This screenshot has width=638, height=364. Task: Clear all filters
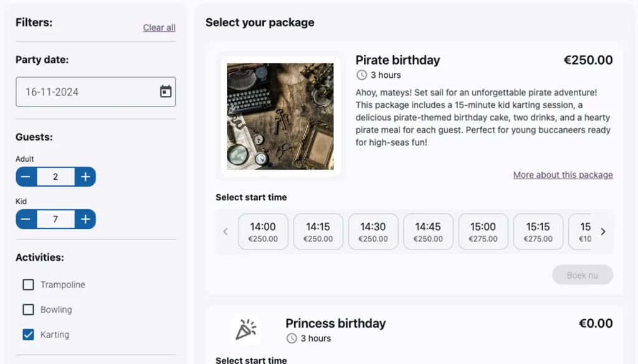pos(159,28)
